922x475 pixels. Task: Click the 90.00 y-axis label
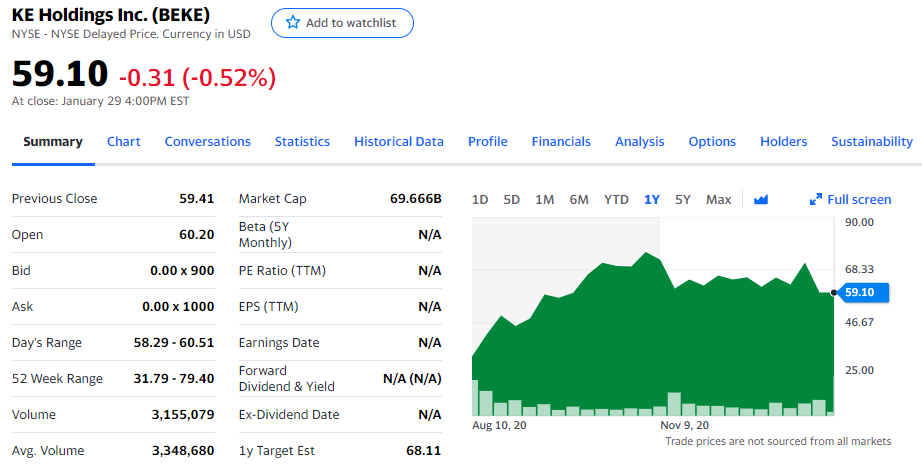tap(860, 222)
